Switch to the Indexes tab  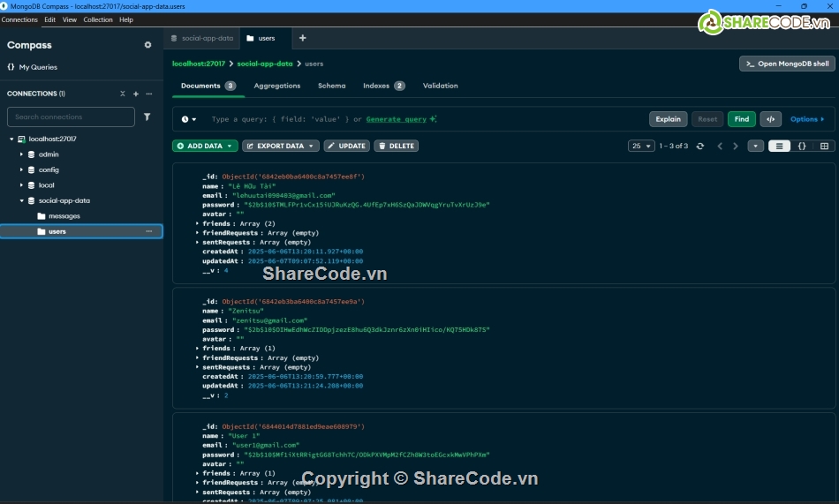pyautogui.click(x=383, y=86)
